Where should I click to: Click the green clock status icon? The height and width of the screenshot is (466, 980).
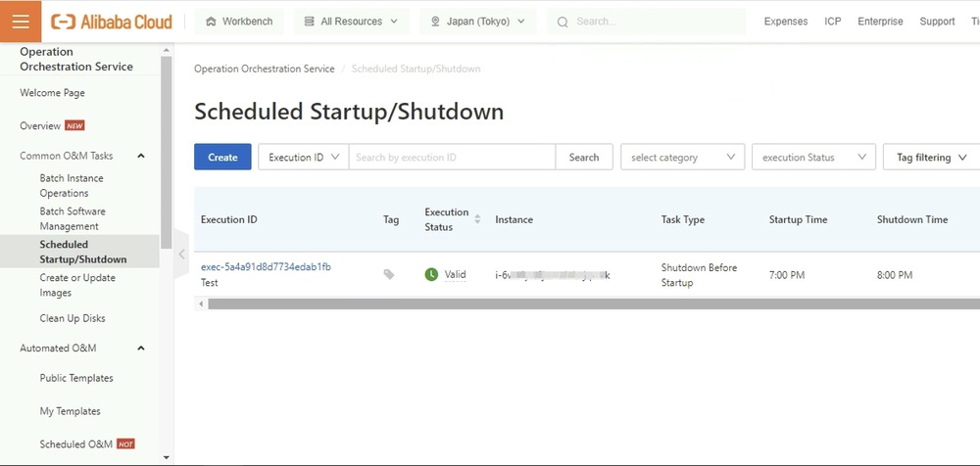pos(431,274)
